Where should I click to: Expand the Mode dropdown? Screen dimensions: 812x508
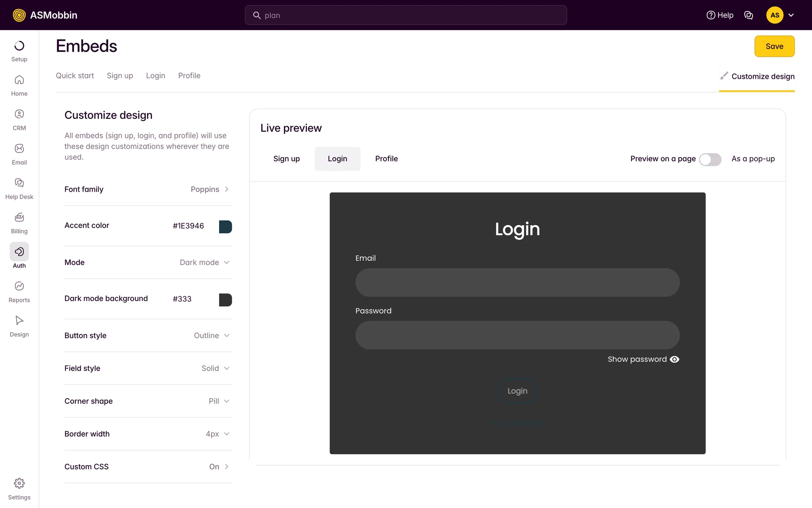click(205, 262)
